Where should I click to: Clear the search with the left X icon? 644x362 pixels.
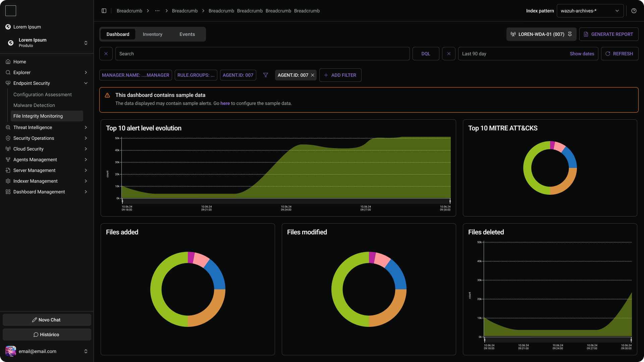coord(106,54)
